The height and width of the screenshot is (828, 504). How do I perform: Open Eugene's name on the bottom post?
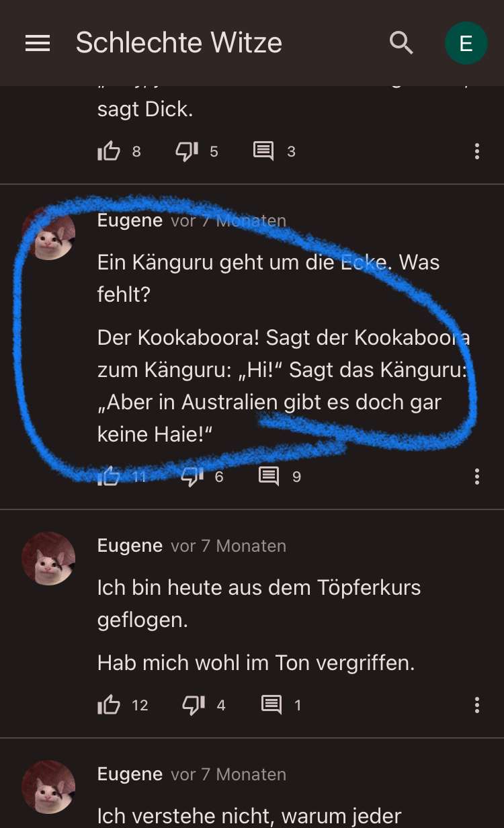130,774
